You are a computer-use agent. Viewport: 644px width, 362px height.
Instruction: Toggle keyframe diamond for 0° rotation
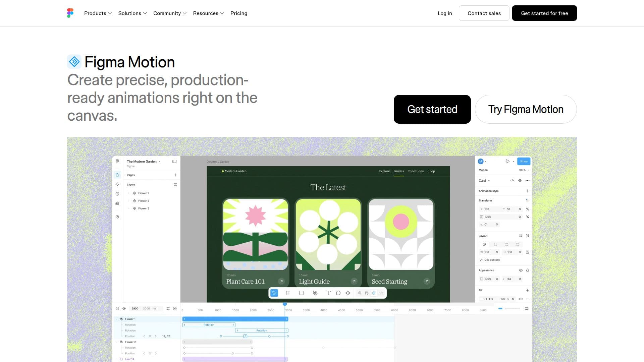tap(497, 225)
